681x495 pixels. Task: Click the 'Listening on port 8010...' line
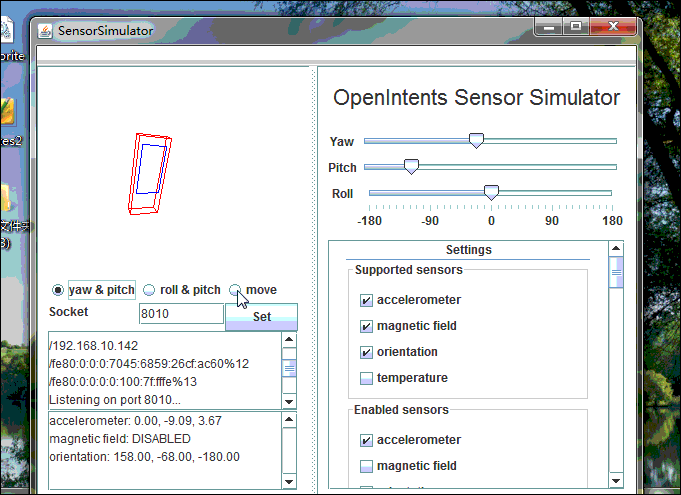115,400
